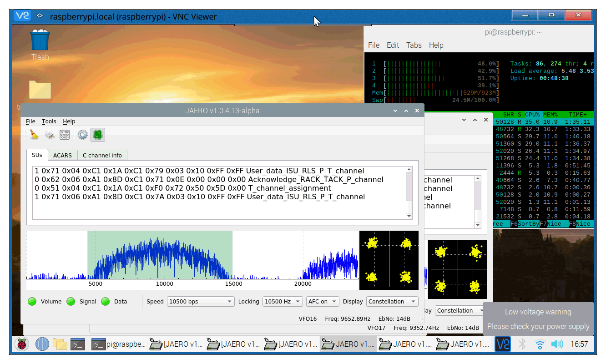The width and height of the screenshot is (606, 364).
Task: Open the File menu in JAERO
Action: coord(30,121)
